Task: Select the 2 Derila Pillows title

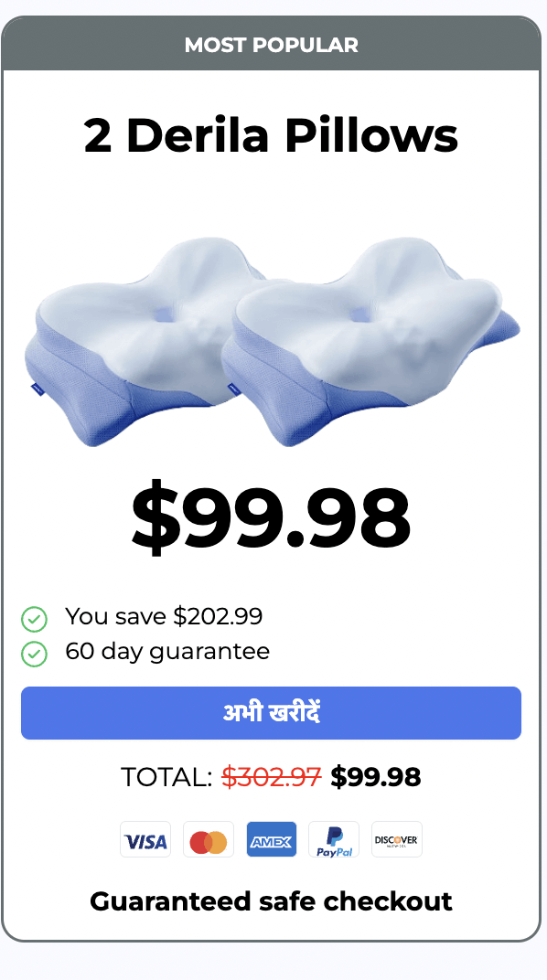Action: tap(272, 135)
